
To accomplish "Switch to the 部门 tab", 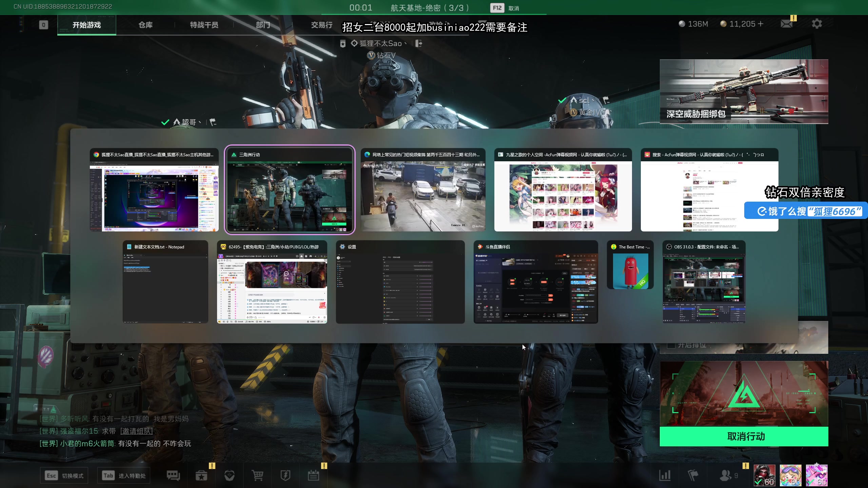I will tap(263, 25).
